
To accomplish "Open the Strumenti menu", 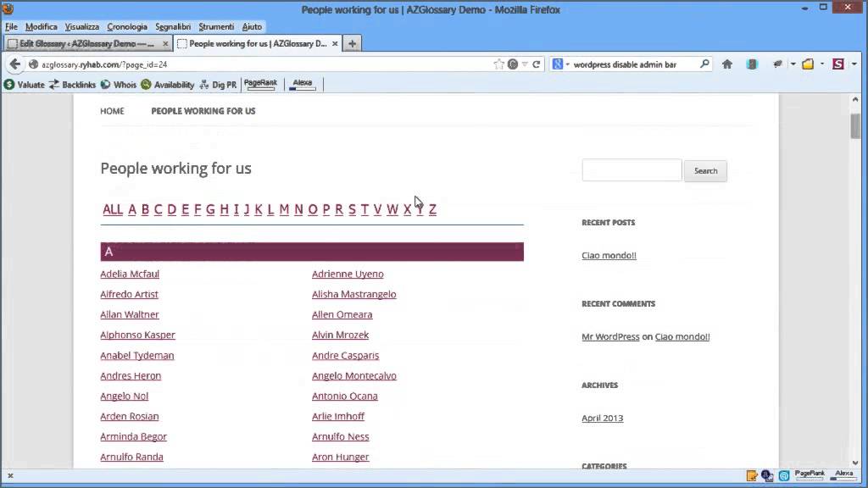I will coord(216,26).
